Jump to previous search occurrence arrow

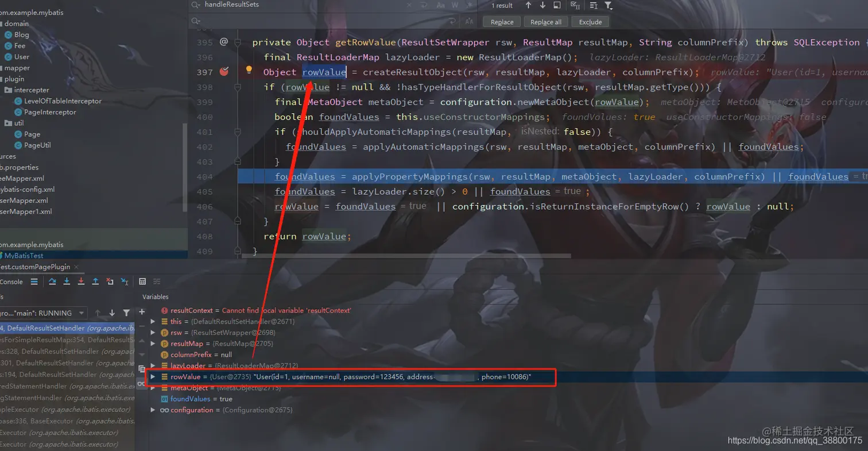528,5
